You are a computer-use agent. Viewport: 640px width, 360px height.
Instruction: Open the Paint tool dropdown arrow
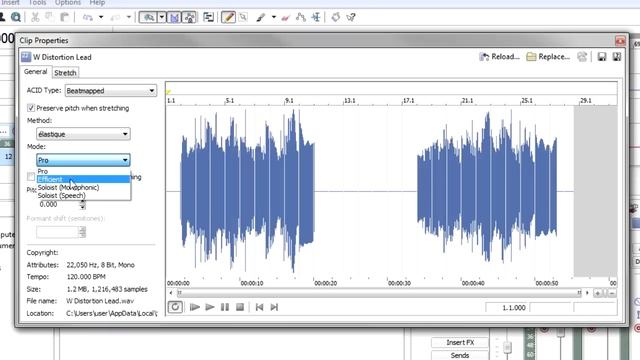tap(273, 17)
